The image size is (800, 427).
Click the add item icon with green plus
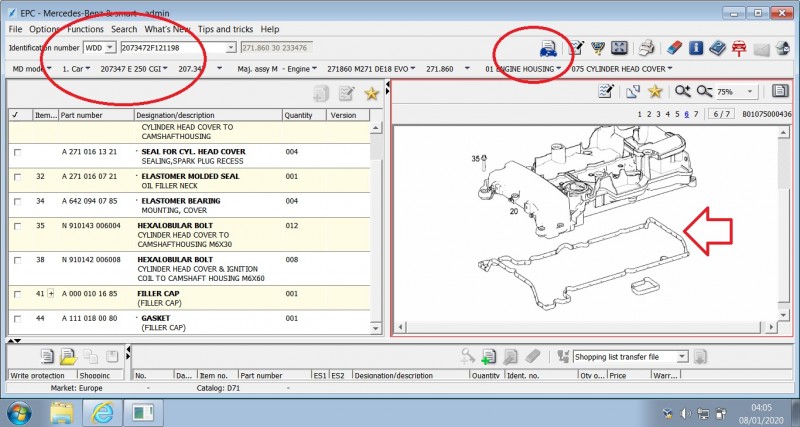click(488, 357)
